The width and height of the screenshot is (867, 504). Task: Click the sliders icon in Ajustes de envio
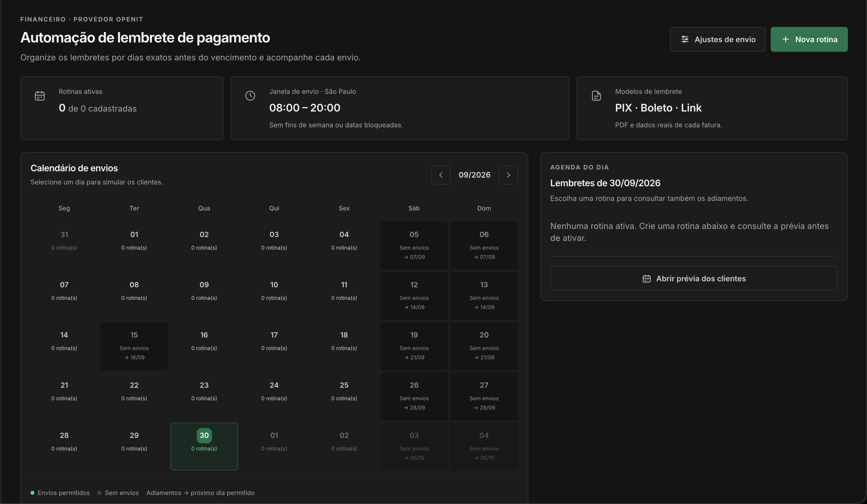[685, 39]
